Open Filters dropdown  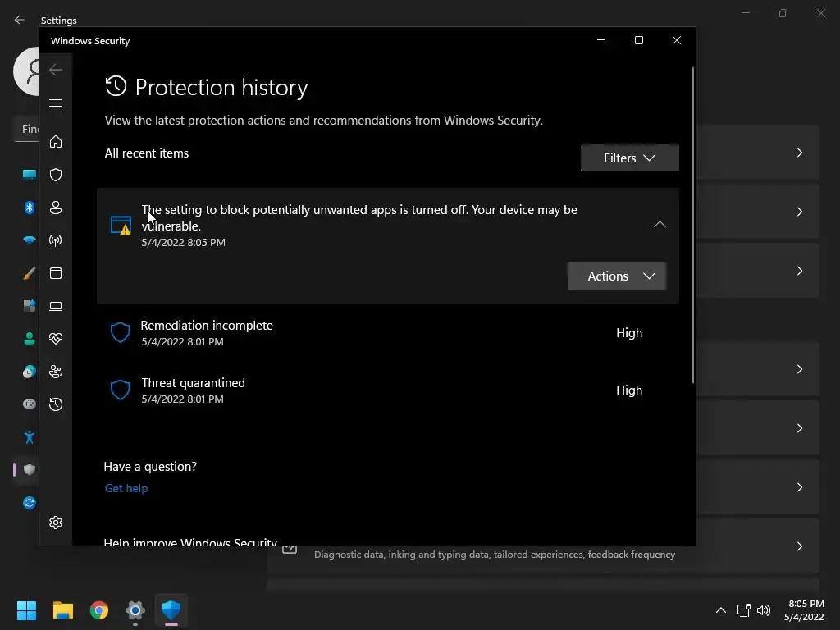click(x=629, y=158)
